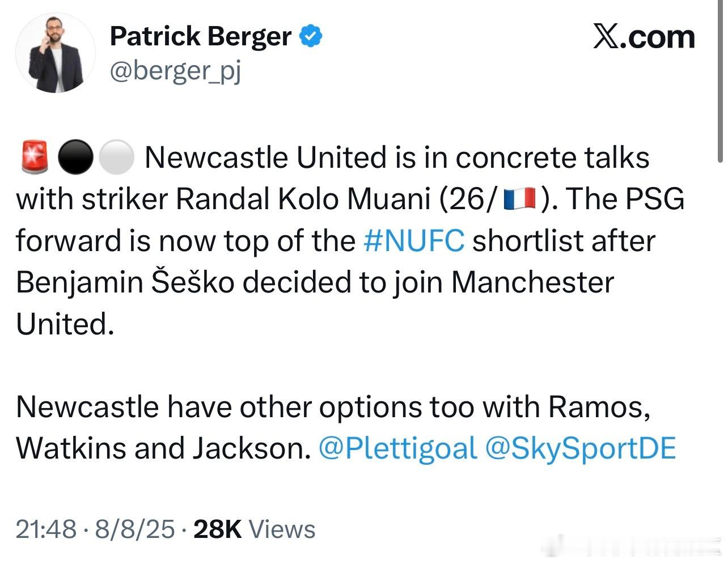Click the Patrick Berger display name

[200, 37]
